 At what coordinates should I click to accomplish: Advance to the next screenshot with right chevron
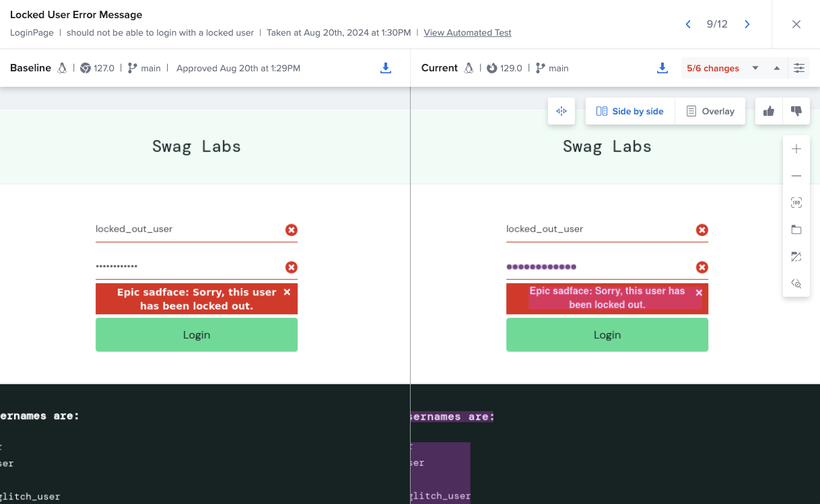coord(747,24)
